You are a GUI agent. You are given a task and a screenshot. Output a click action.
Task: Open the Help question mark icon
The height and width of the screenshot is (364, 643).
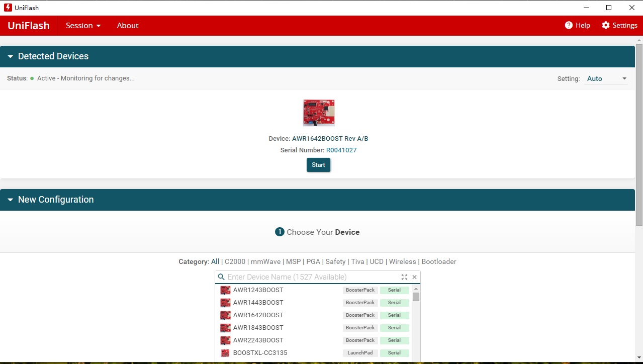tap(569, 25)
